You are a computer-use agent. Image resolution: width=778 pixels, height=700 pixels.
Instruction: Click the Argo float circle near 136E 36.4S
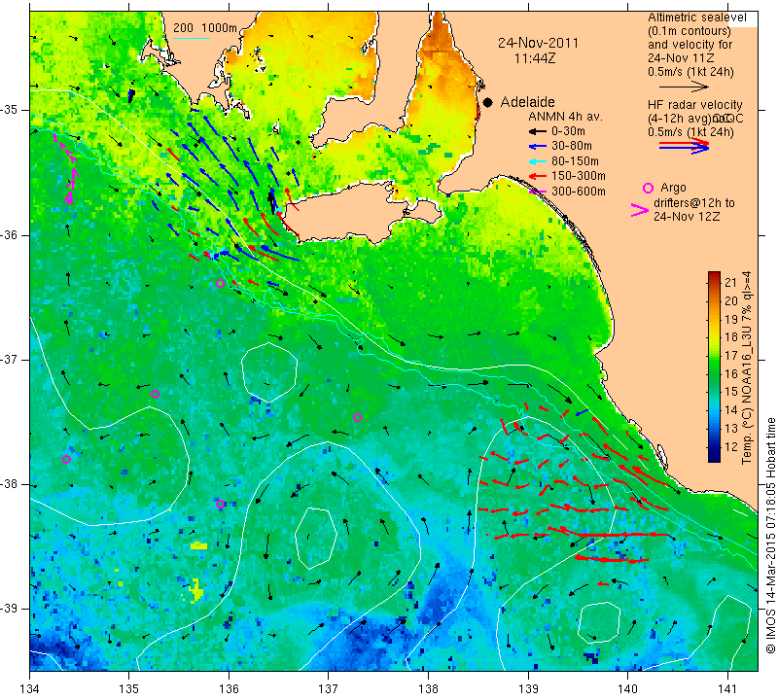[x=221, y=284]
